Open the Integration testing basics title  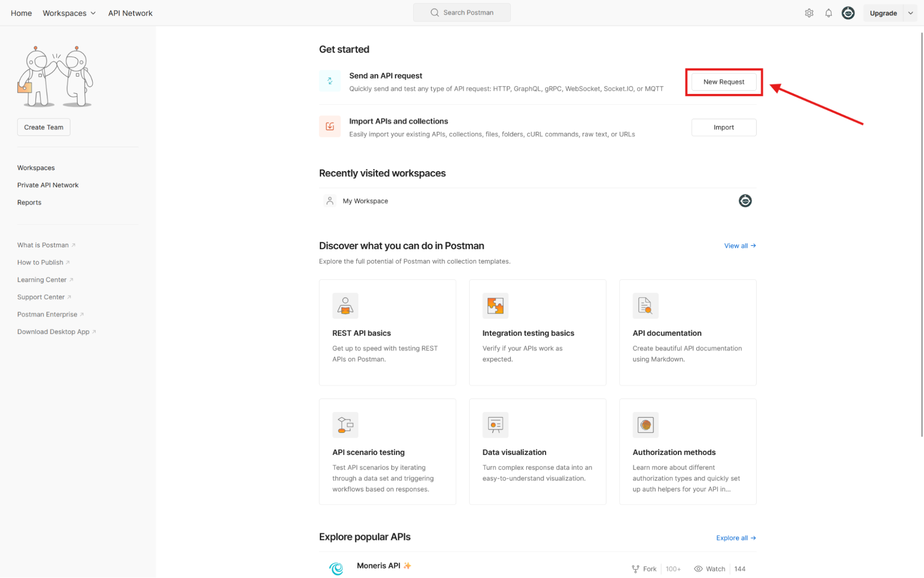528,333
